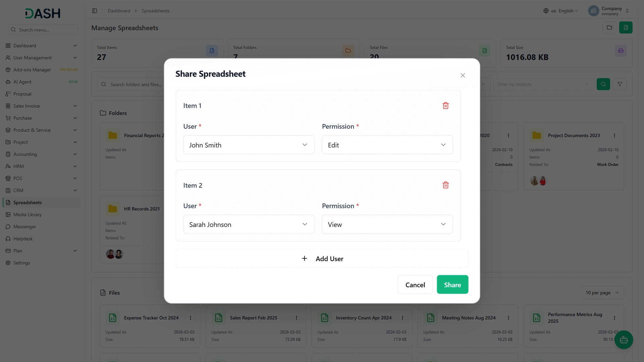Open Proposal in sidebar
This screenshot has height=362, width=644.
coord(41,94)
